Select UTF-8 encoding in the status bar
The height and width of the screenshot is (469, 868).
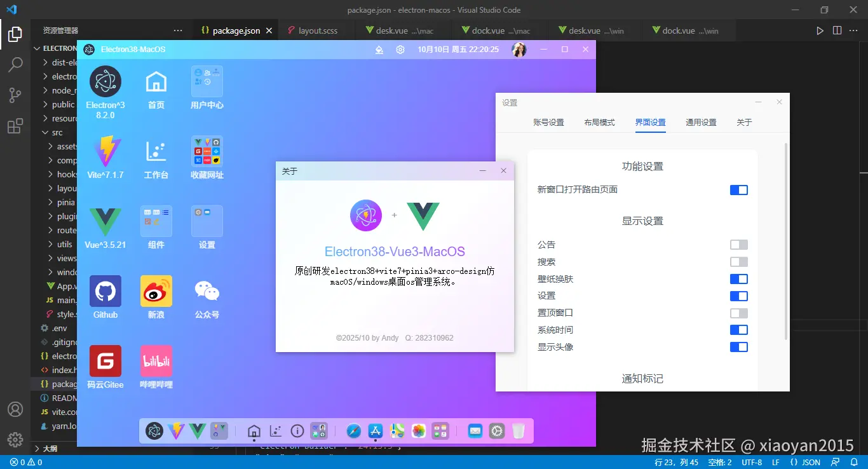(751, 462)
